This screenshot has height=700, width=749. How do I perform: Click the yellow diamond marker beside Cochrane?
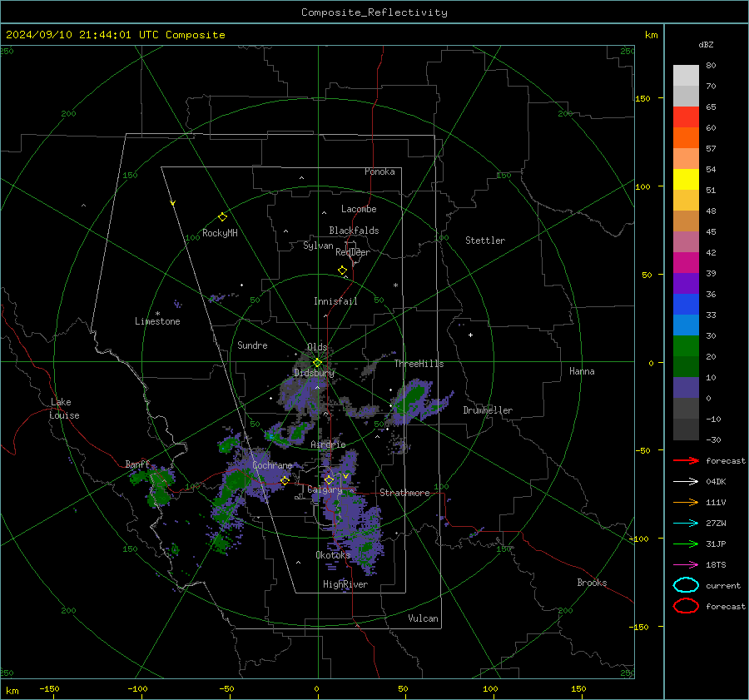pyautogui.click(x=285, y=480)
